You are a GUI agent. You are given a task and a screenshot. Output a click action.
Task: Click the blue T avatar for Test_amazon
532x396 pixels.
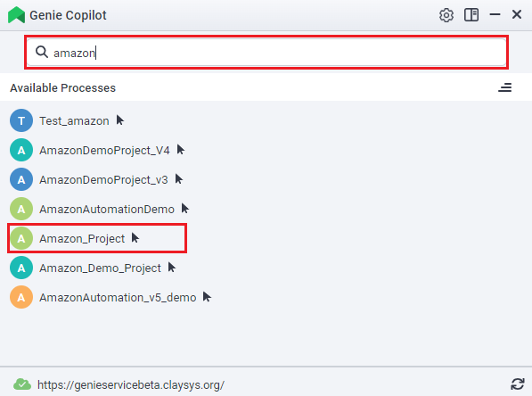[x=21, y=120]
